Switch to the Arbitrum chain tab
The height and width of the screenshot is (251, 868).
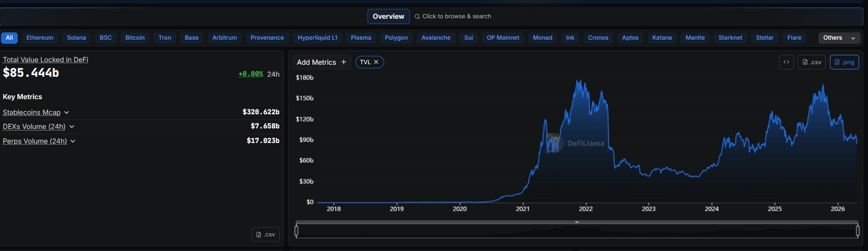click(x=224, y=38)
